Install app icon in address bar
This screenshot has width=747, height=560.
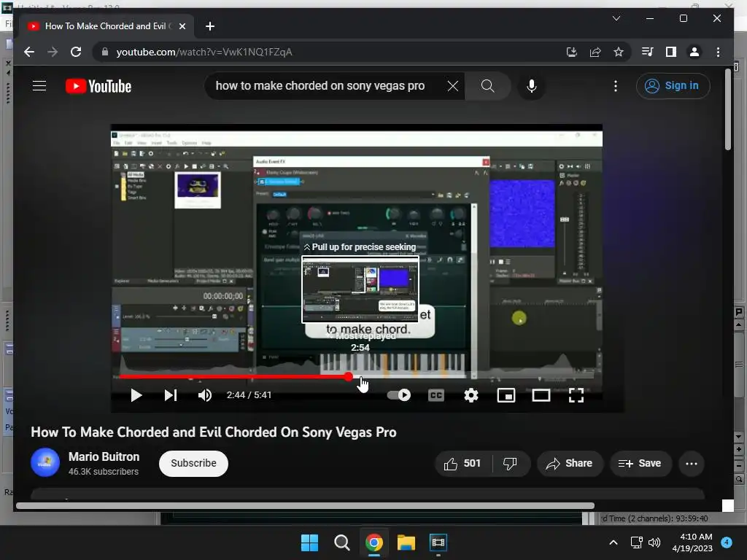(572, 52)
